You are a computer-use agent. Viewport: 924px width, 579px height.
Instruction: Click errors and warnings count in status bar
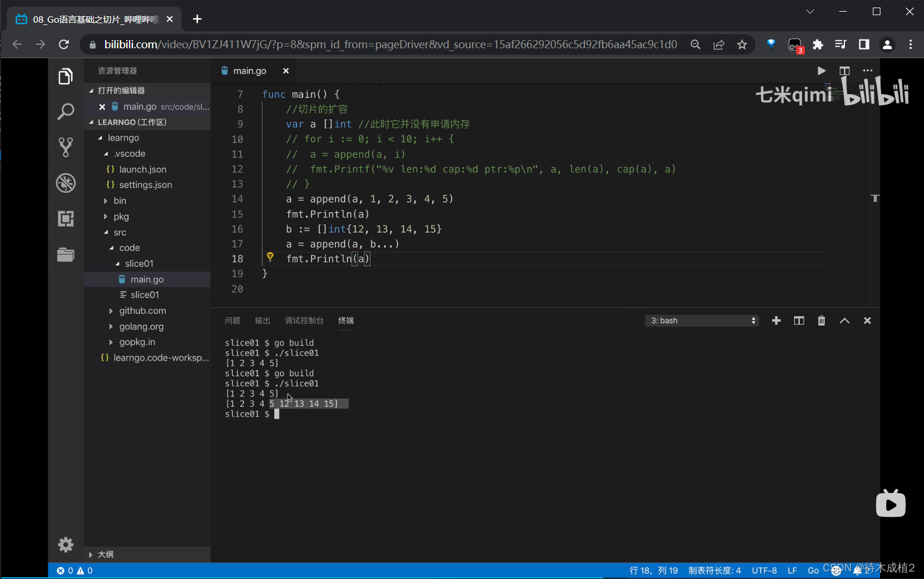(74, 571)
